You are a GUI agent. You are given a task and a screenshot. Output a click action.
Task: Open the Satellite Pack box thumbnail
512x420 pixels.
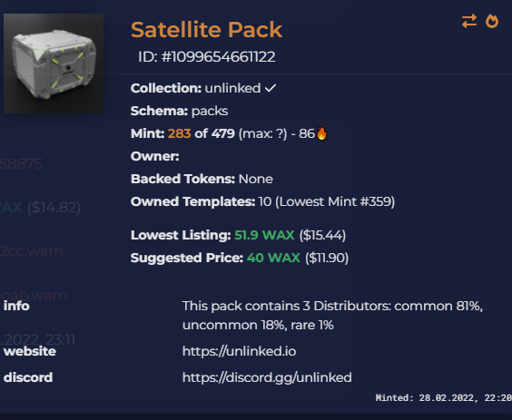coord(54,63)
